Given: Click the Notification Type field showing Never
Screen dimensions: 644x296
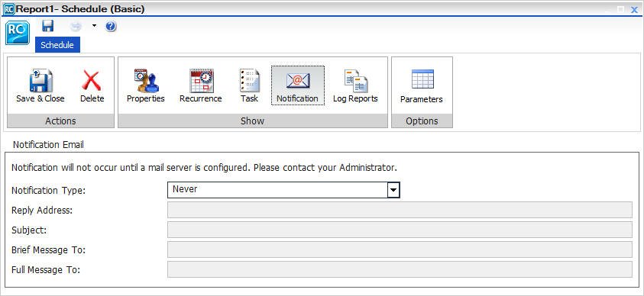Looking at the screenshot, I should 283,190.
